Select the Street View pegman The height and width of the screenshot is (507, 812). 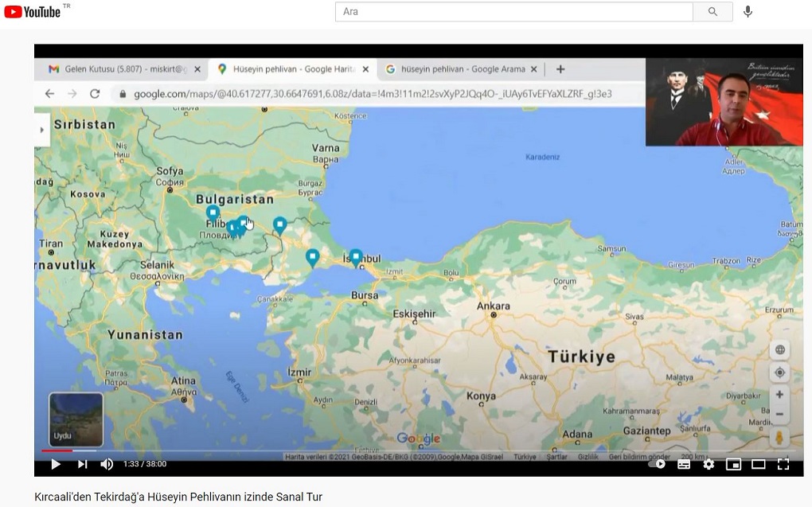point(779,438)
